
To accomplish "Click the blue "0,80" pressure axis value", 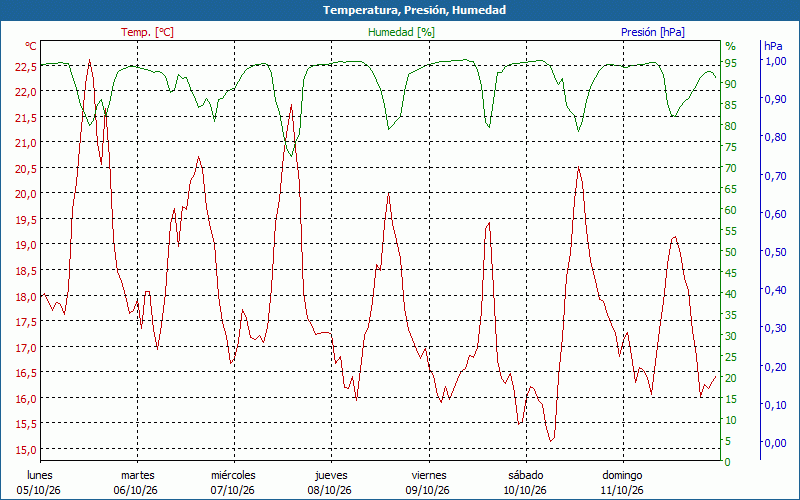I will pos(776,137).
